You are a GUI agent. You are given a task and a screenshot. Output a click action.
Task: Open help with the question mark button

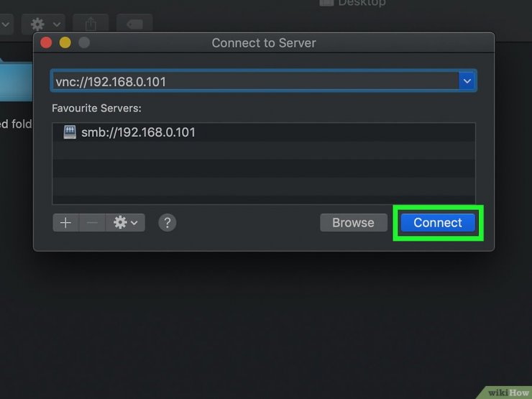[x=167, y=223]
